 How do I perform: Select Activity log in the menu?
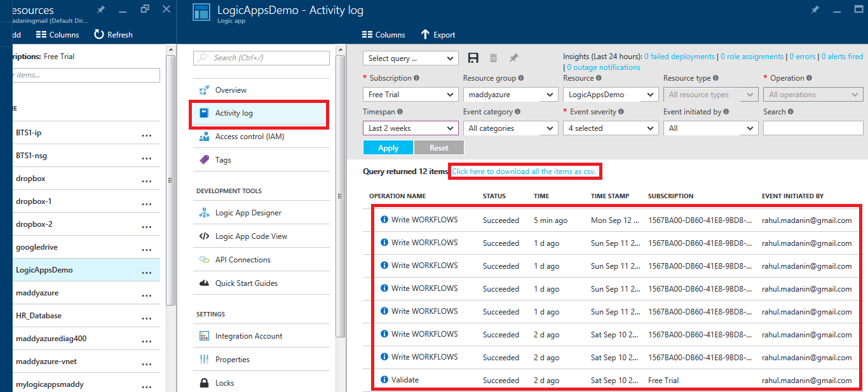coord(261,114)
